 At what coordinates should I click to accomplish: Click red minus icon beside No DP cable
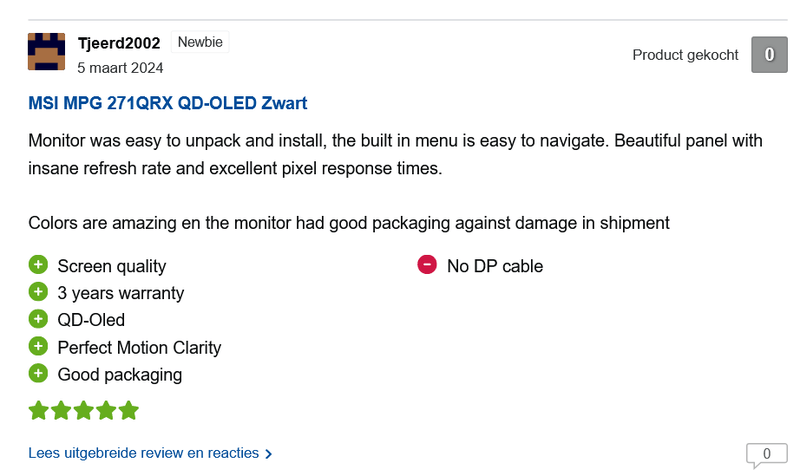point(427,265)
